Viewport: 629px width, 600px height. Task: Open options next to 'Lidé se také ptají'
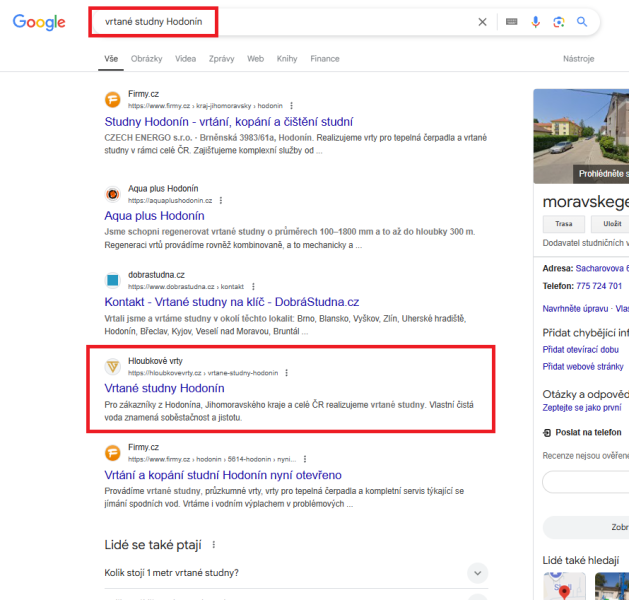click(214, 545)
